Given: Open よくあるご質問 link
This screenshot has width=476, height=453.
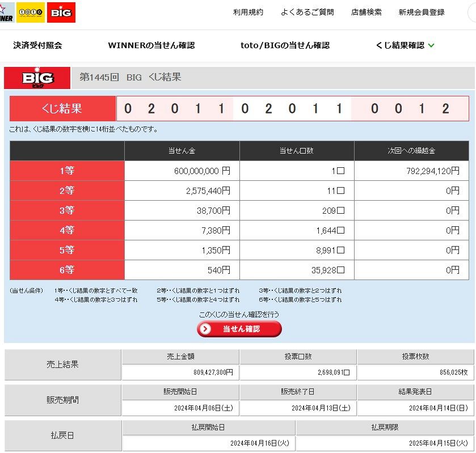Looking at the screenshot, I should [307, 12].
